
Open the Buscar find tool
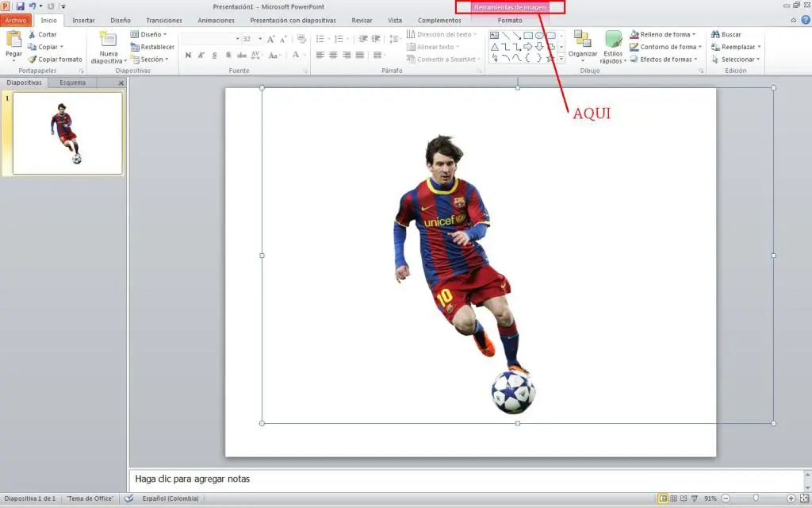(726, 34)
